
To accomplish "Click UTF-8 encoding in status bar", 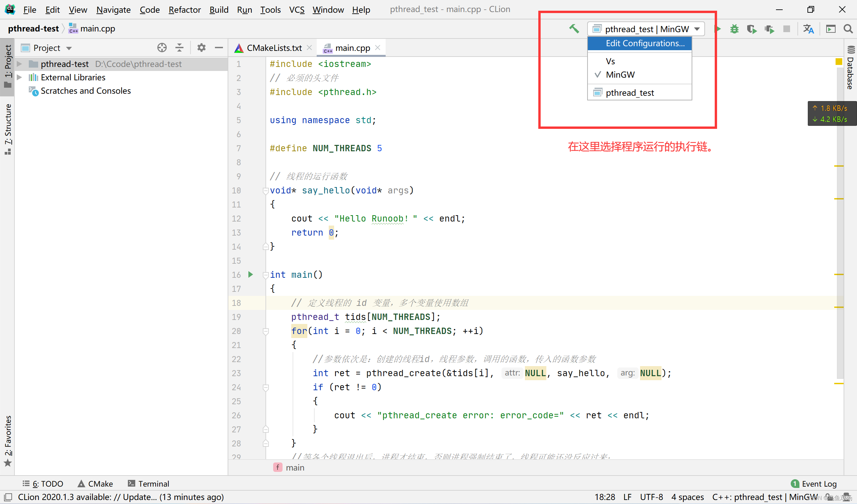I will coord(651,497).
